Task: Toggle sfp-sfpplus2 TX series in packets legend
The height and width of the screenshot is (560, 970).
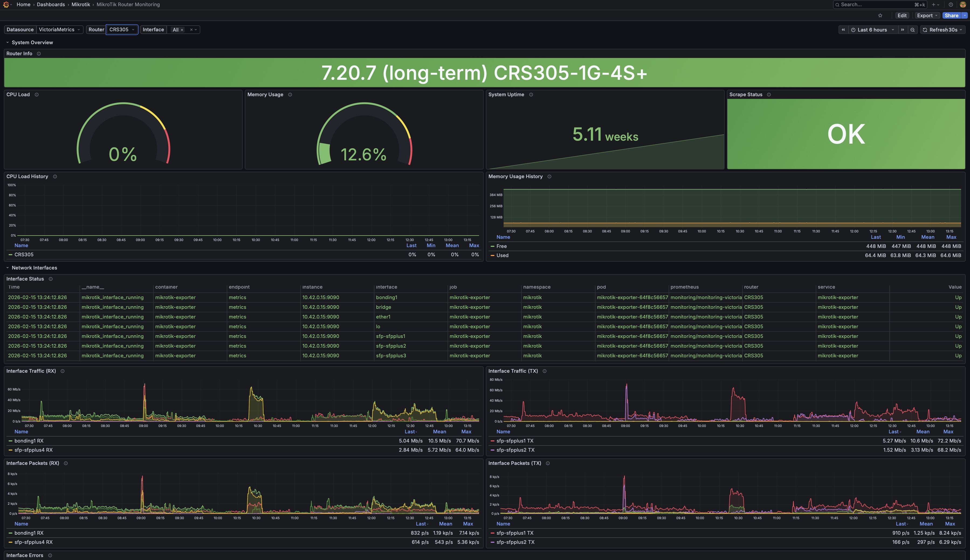Action: click(x=515, y=542)
